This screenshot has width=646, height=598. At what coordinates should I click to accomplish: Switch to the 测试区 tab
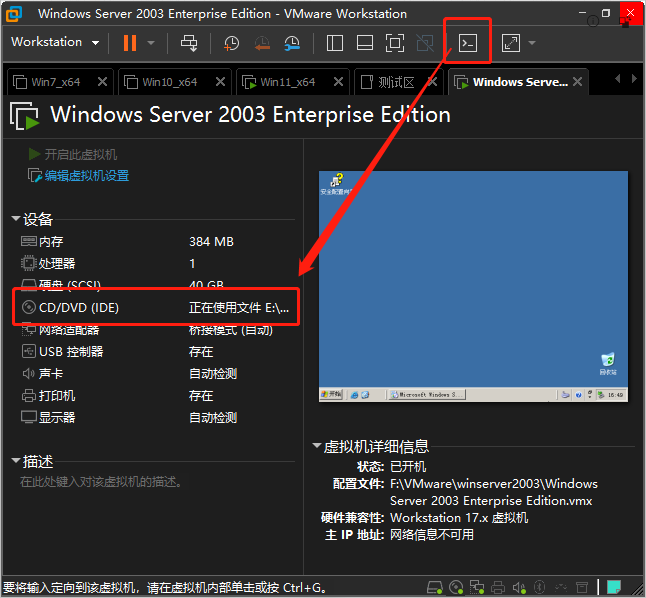coord(396,82)
